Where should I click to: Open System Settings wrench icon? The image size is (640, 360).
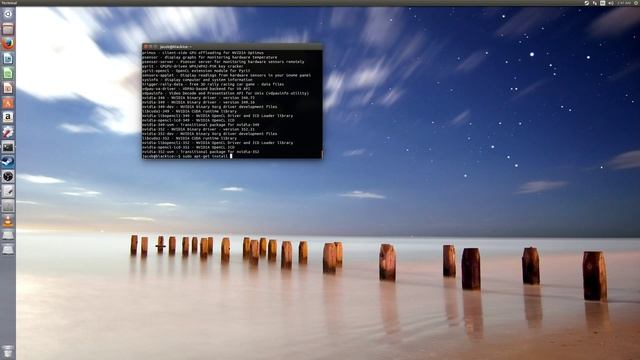point(8,132)
